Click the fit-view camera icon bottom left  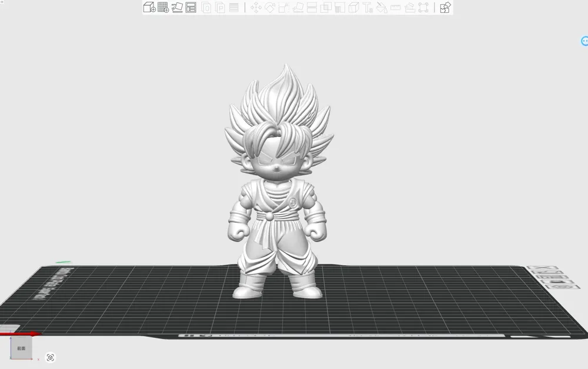click(50, 357)
